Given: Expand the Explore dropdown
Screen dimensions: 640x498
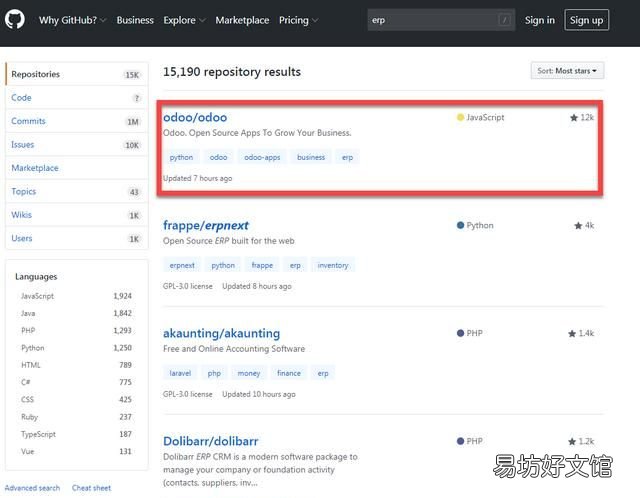Looking at the screenshot, I should pos(184,20).
